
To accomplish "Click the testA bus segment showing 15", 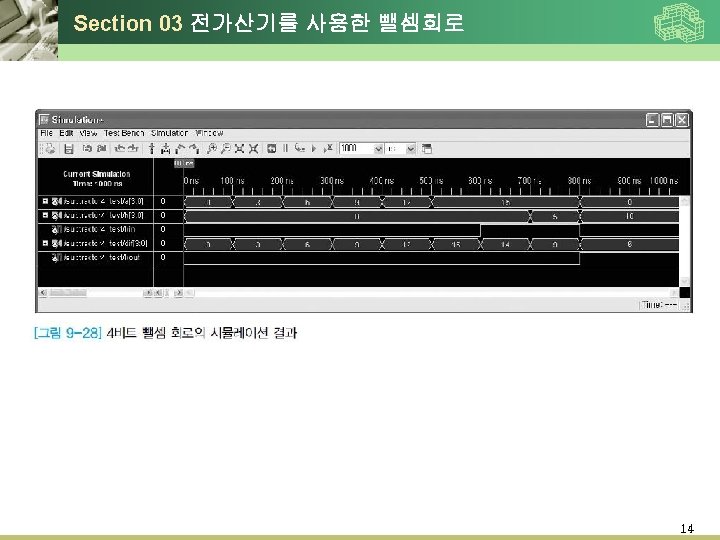I will 505,202.
